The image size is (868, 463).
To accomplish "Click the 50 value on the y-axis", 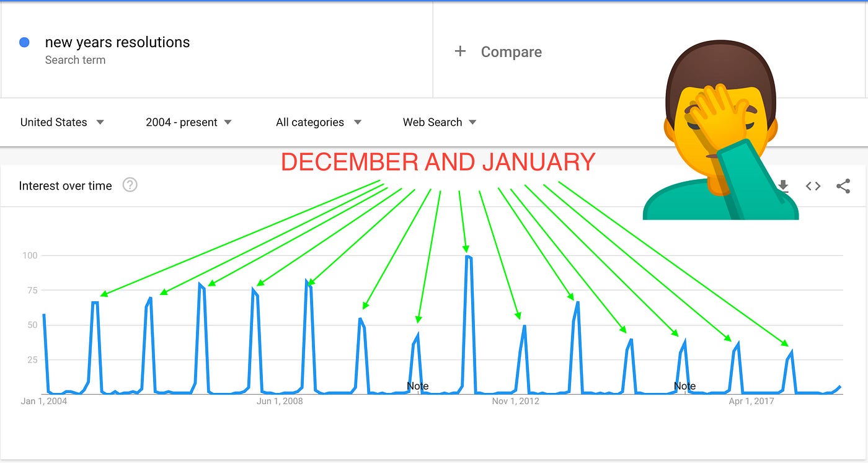I will [x=32, y=325].
